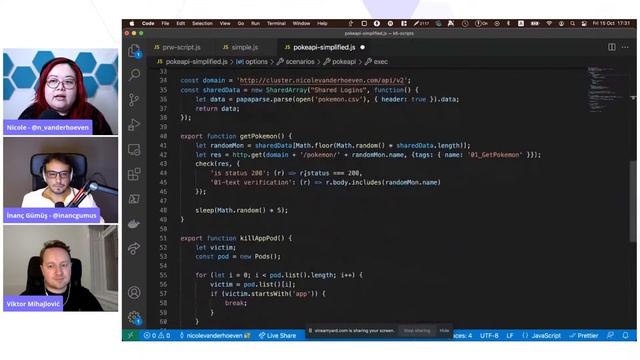Screen dimensions: 640x360
Task: Open the battery menu bar icon
Action: coord(535,24)
